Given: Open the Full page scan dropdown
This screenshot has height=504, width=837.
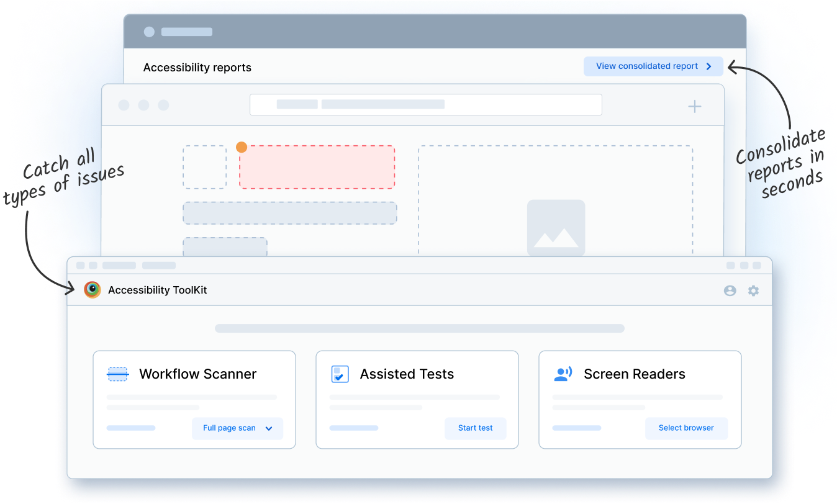Looking at the screenshot, I should click(x=237, y=428).
